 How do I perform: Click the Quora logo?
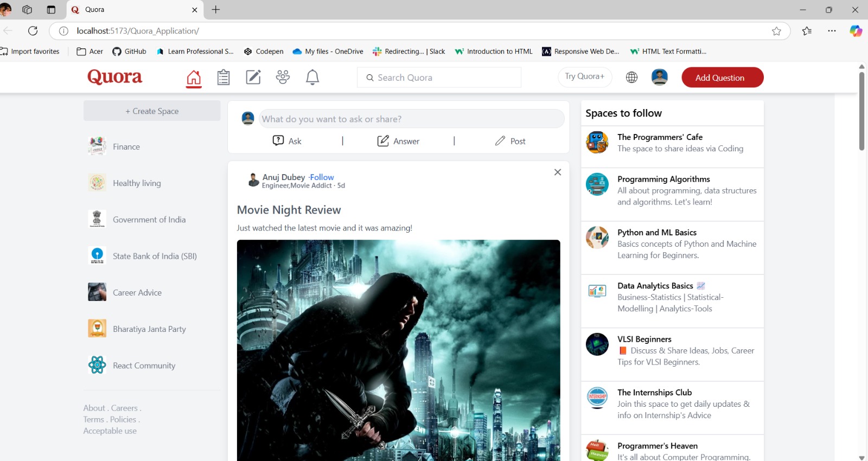(114, 77)
